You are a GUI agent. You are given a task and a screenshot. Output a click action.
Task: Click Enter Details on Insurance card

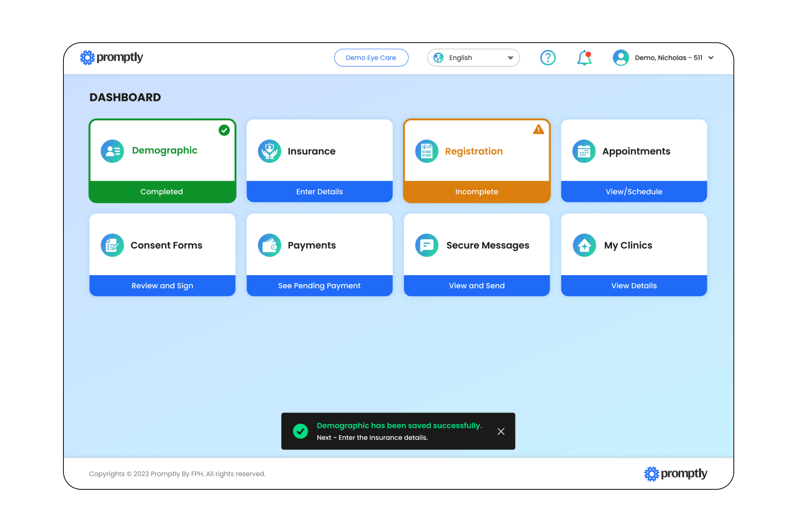[x=320, y=191]
